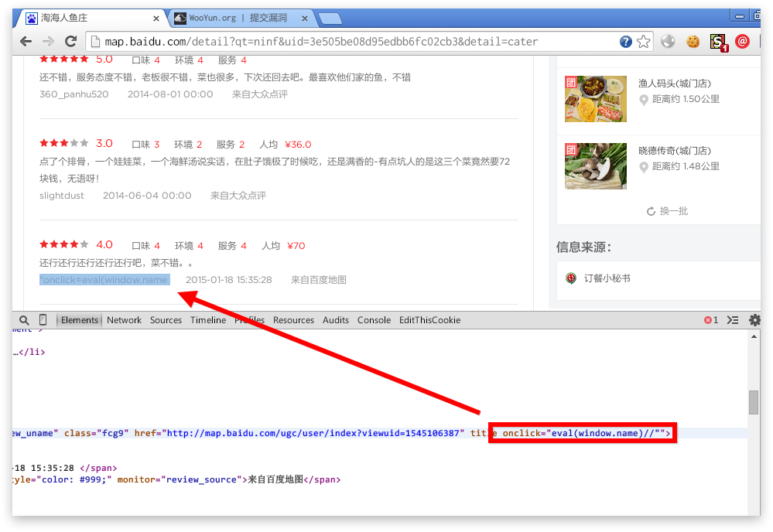
Task: Show DevTools console drawer icon
Action: click(x=733, y=320)
